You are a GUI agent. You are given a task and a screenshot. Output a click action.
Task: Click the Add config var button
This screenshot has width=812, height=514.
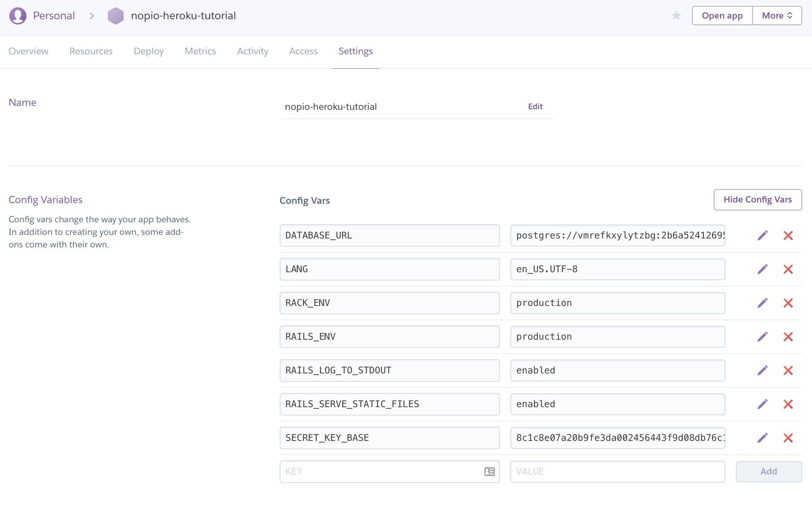(x=769, y=471)
